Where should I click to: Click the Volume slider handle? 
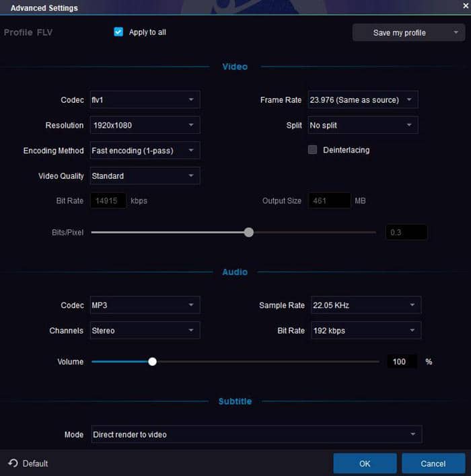point(153,362)
